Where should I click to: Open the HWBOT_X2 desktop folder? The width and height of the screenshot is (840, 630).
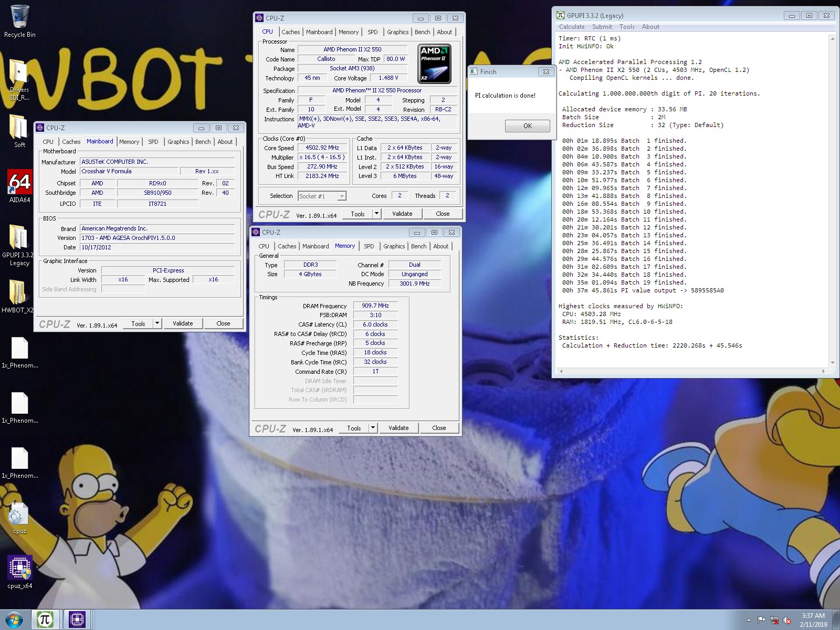pos(17,296)
